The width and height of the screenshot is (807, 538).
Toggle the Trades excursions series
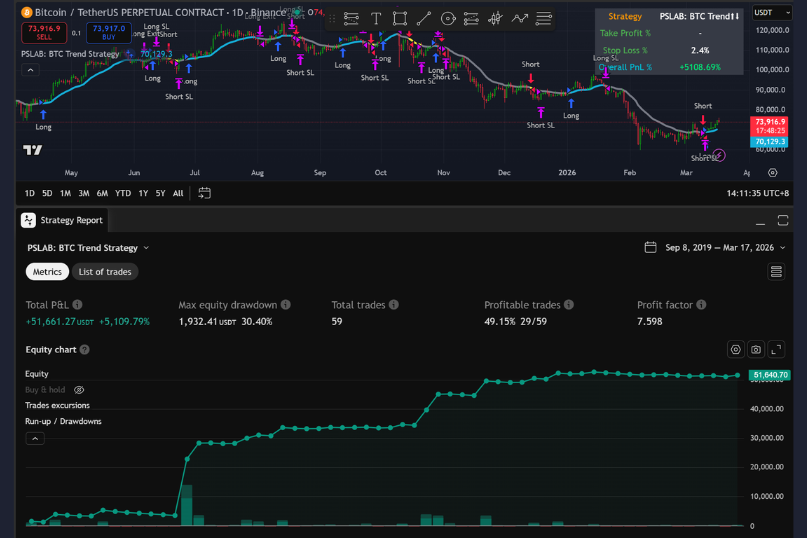57,405
